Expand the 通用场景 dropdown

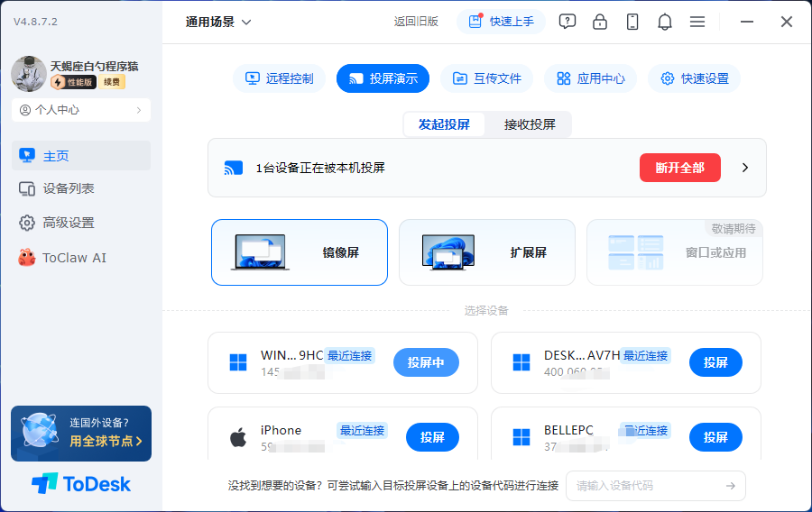[x=218, y=22]
